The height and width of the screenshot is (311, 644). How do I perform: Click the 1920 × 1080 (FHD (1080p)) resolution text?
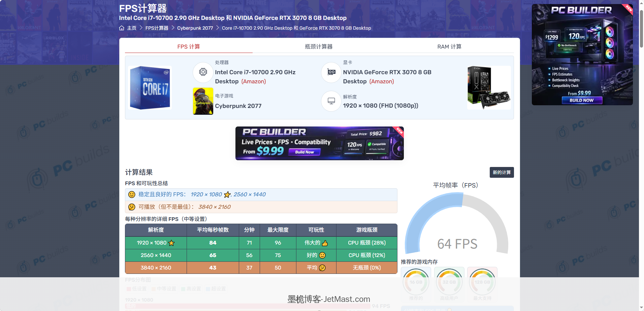381,106
